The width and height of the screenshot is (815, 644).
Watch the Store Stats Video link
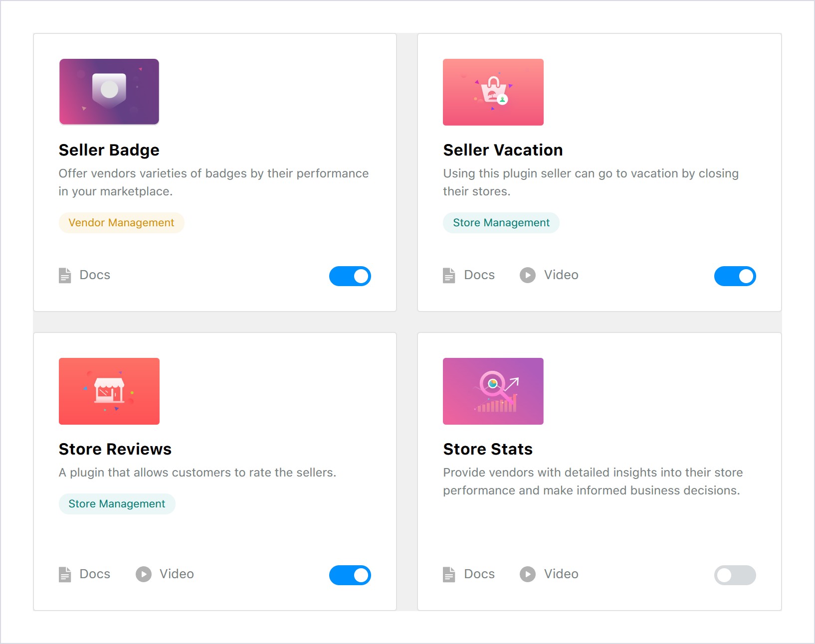[x=561, y=574]
